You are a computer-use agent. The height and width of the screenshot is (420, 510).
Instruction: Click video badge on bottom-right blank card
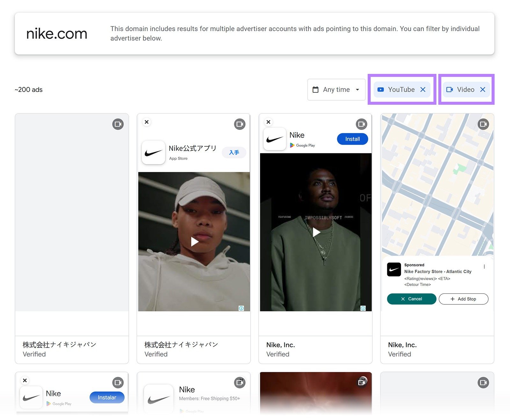click(x=483, y=383)
